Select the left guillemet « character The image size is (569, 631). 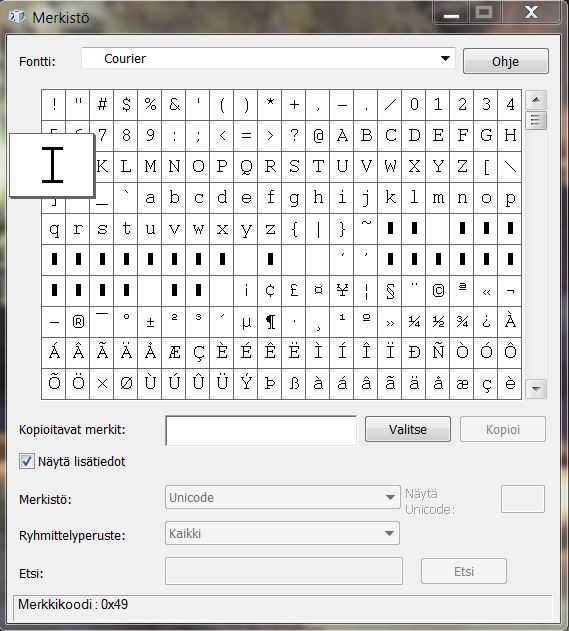[486, 291]
